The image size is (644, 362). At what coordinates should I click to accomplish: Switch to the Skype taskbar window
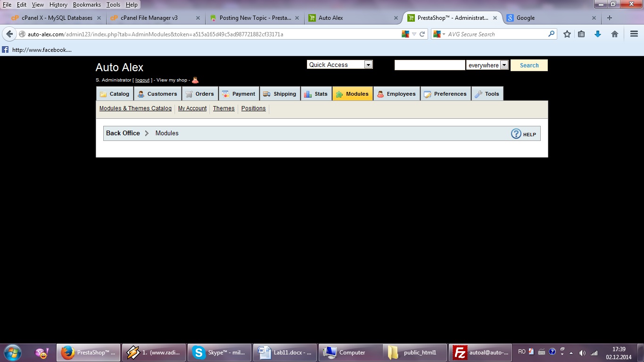click(x=219, y=353)
